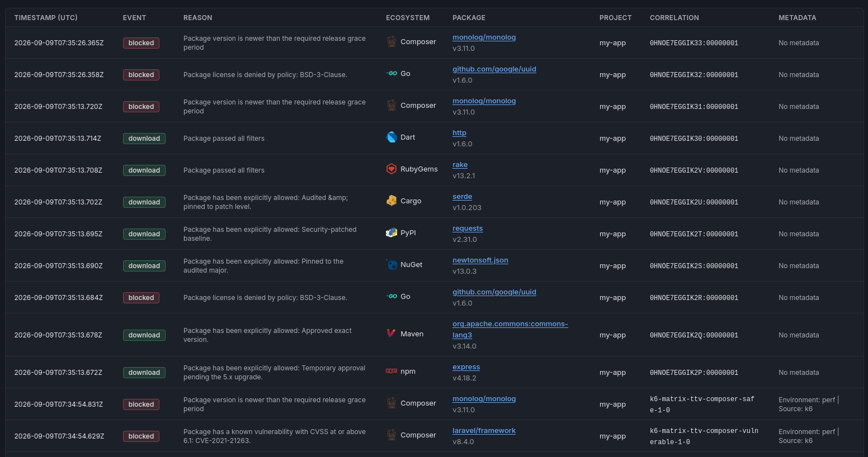Click 'Environment: perf | Source: k6' in the laravel row
The image size is (868, 457).
coord(809,436)
